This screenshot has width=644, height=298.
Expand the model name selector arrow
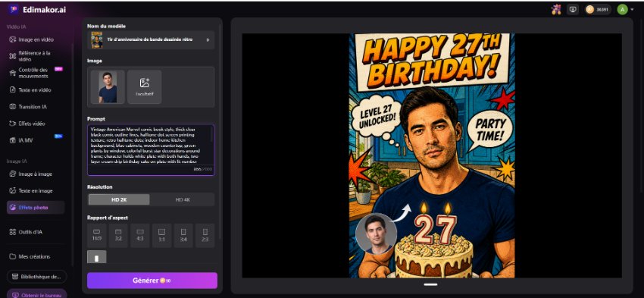coord(208,40)
